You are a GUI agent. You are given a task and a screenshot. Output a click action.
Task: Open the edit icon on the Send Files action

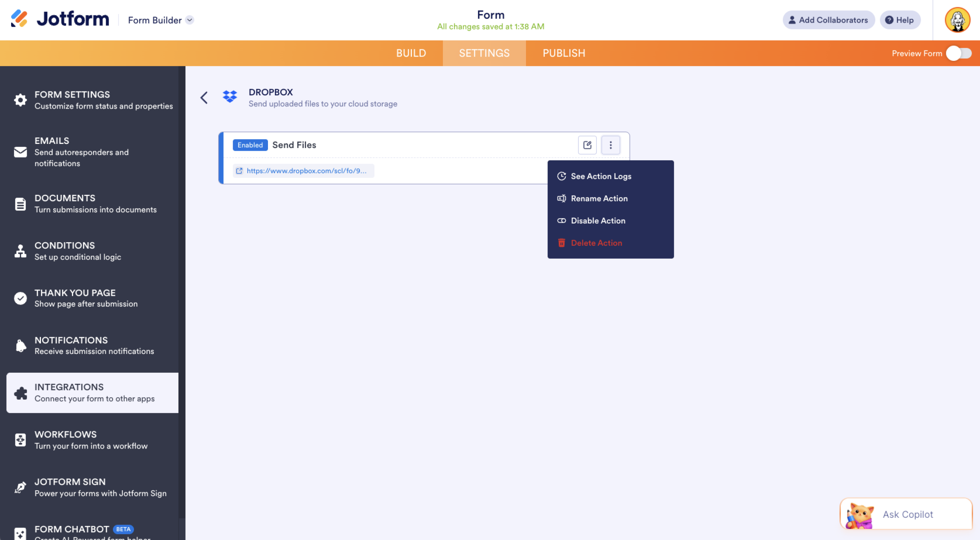click(x=587, y=145)
